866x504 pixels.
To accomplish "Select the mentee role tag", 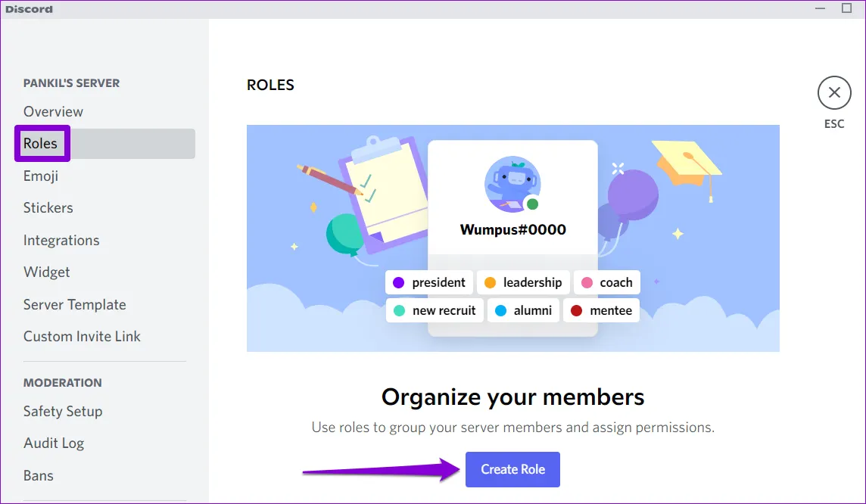I will (x=601, y=311).
